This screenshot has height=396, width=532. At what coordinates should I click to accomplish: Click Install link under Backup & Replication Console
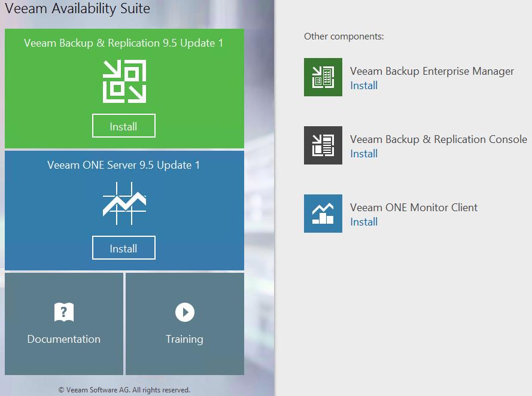(x=364, y=154)
